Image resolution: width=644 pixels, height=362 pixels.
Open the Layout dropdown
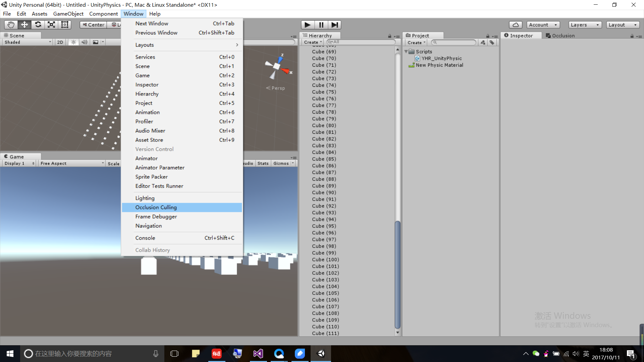click(623, 25)
